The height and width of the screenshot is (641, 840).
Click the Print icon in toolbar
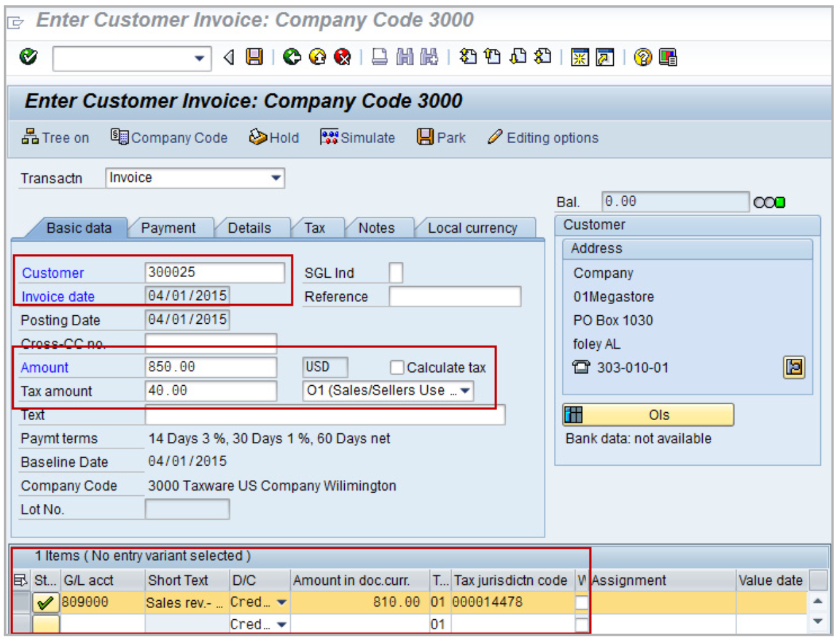[x=380, y=57]
